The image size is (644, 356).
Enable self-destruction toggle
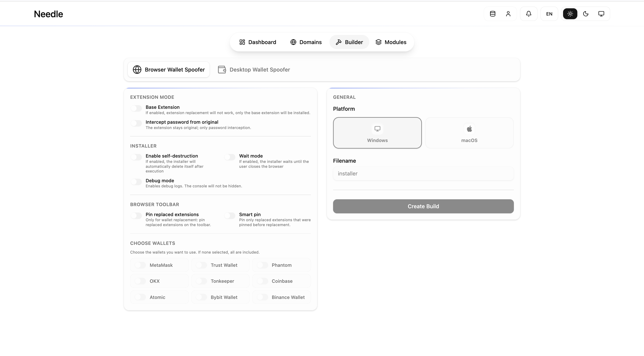136,157
